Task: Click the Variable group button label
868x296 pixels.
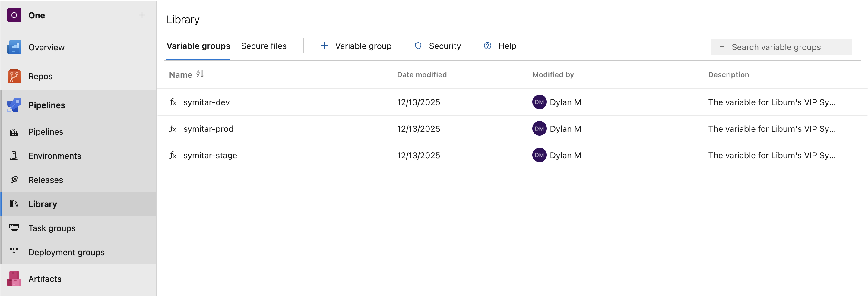Action: (363, 46)
